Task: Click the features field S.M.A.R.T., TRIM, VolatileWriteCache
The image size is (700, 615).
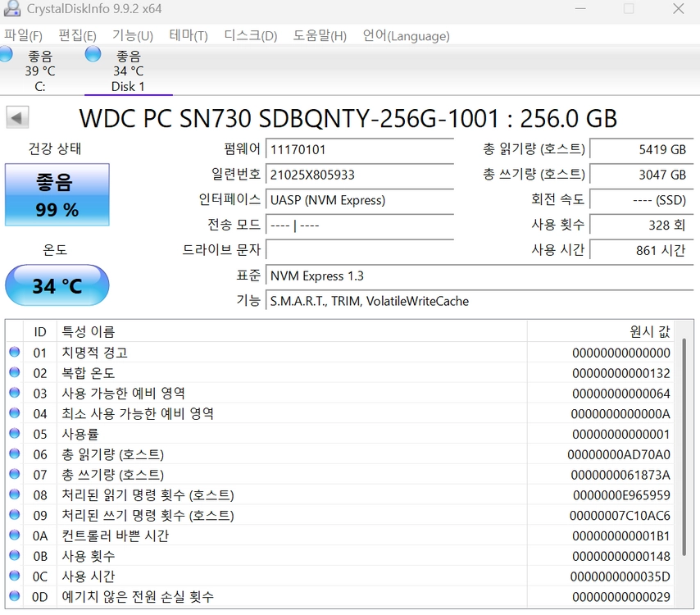Action: pyautogui.click(x=480, y=301)
